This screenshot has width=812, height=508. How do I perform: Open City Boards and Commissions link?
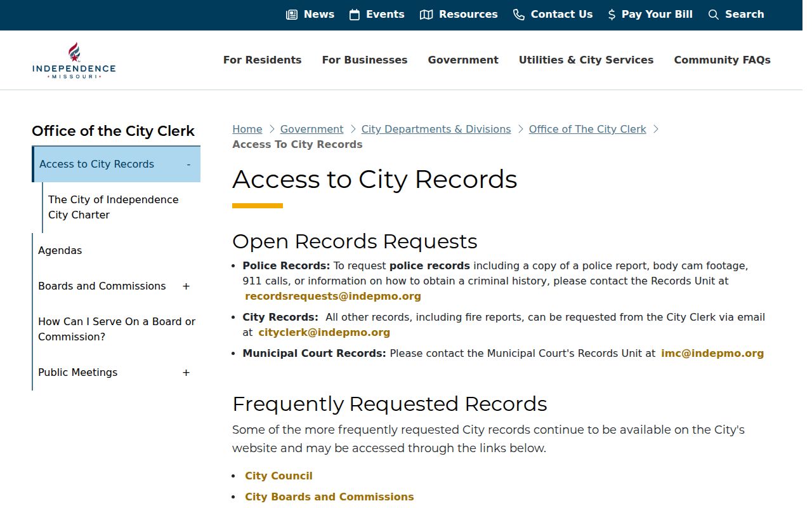click(x=330, y=497)
